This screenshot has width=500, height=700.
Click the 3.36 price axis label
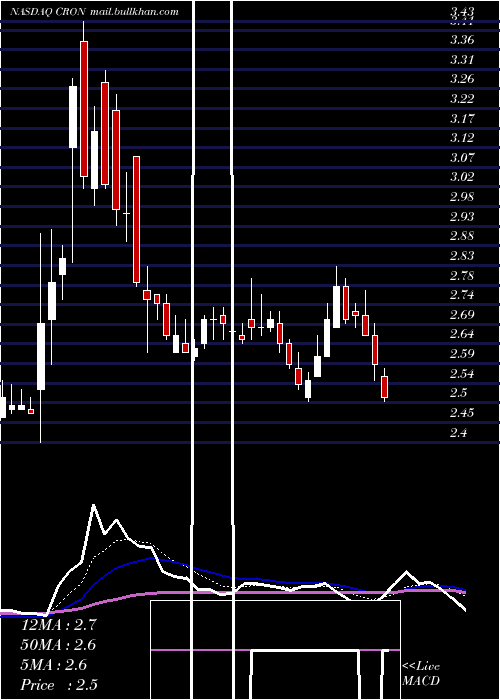[462, 40]
